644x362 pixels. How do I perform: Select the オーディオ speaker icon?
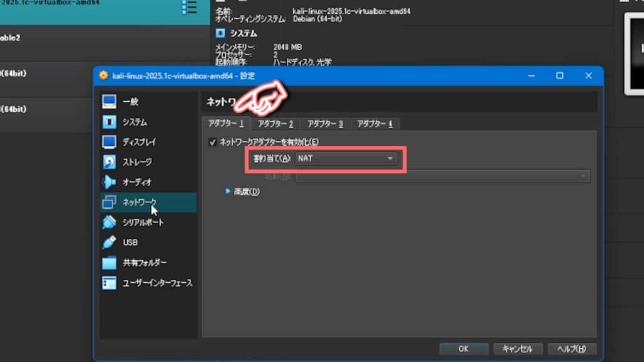click(109, 182)
